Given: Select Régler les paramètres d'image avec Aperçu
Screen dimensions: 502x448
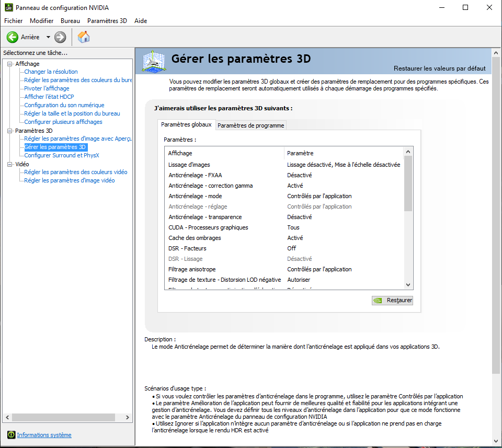Looking at the screenshot, I should [x=78, y=139].
